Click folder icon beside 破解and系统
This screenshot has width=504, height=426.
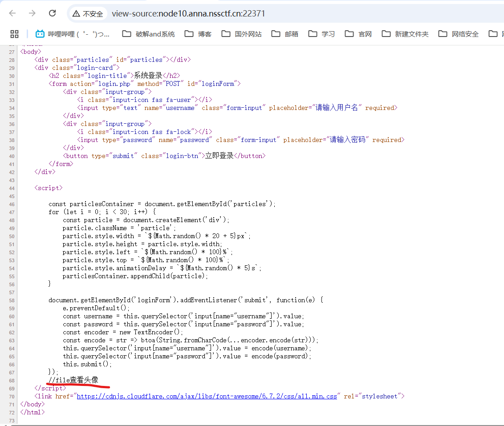126,34
